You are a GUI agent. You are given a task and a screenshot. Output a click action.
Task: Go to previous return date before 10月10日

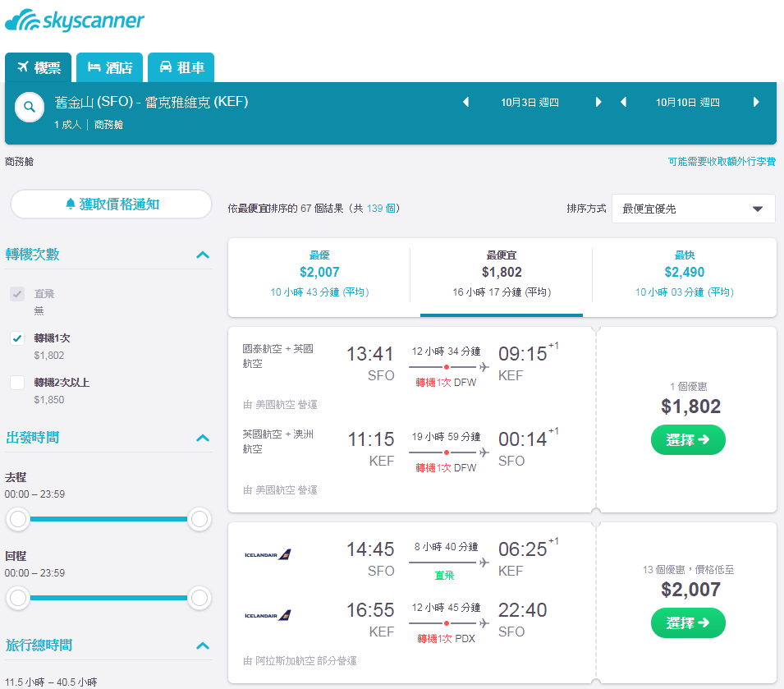coord(623,103)
